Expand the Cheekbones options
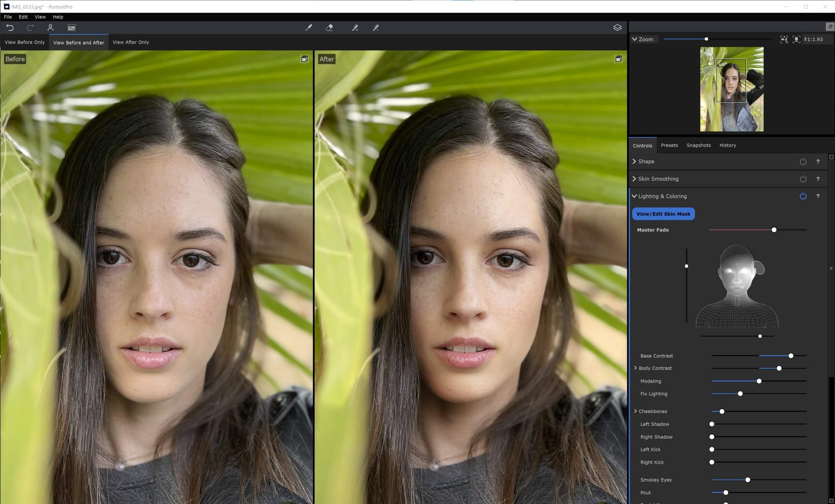835x504 pixels. click(635, 411)
